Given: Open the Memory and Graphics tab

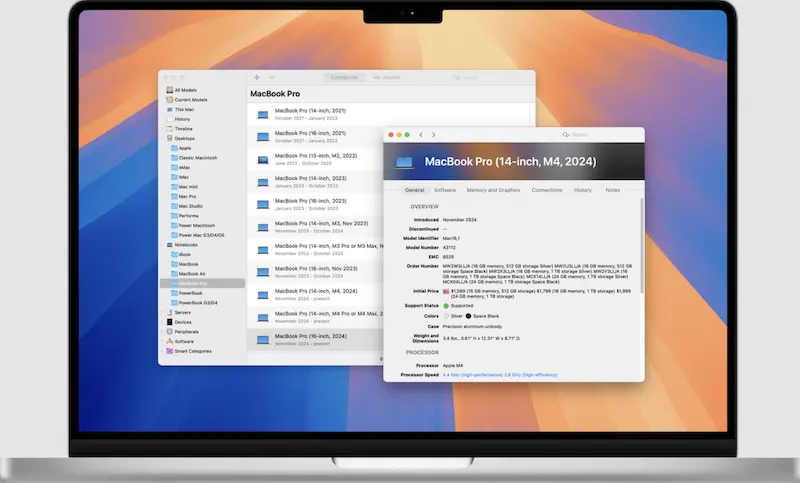Looking at the screenshot, I should pyautogui.click(x=492, y=190).
